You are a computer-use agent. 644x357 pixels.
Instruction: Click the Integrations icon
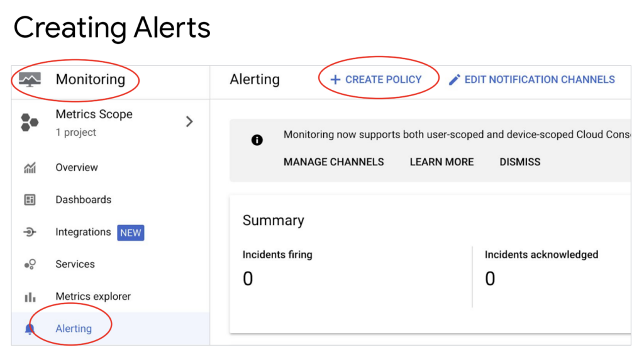point(30,233)
